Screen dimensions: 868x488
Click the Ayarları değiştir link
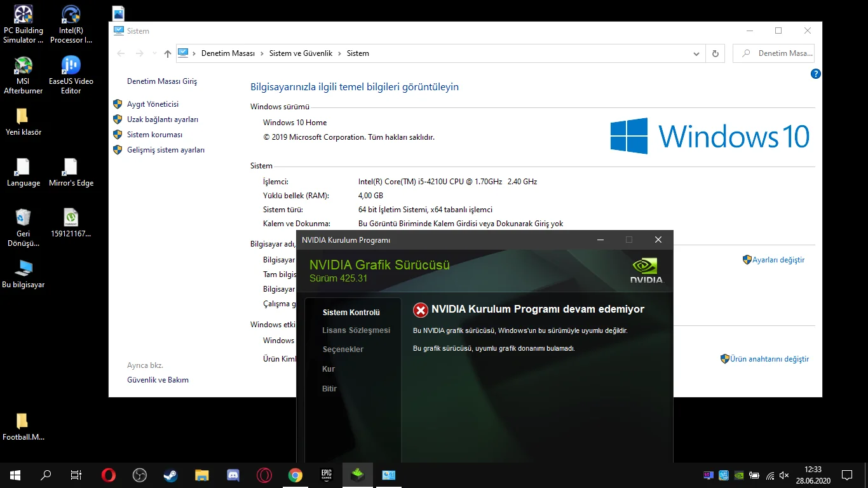[x=778, y=260]
